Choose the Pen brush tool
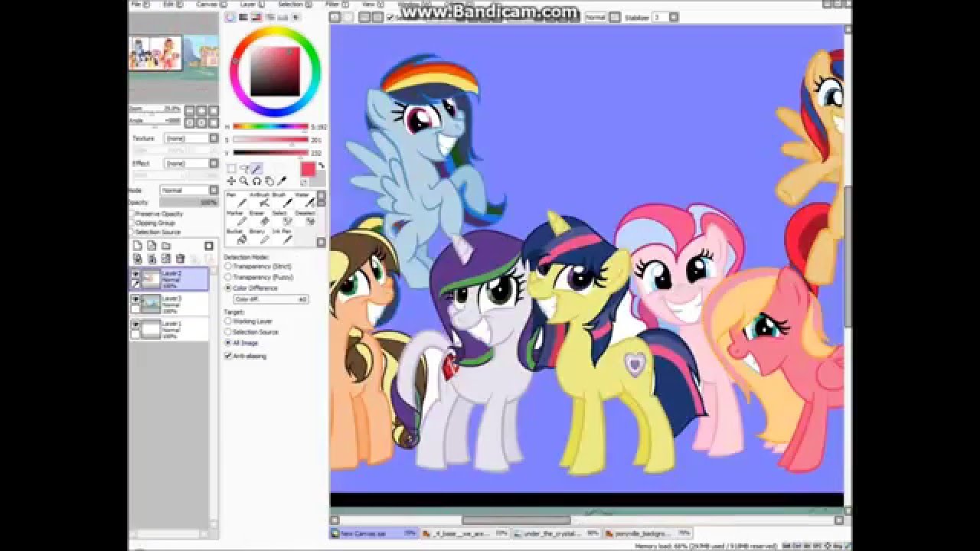 point(237,201)
